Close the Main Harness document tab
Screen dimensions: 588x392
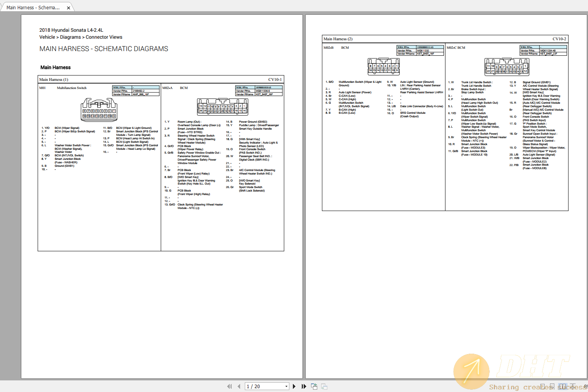[x=69, y=8]
